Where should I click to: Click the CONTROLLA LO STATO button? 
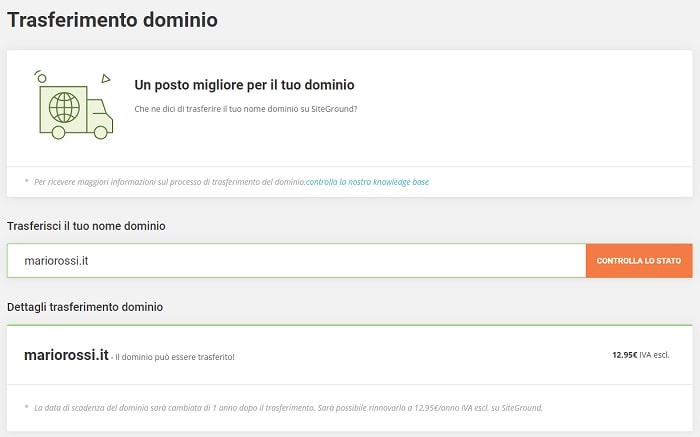pos(639,261)
